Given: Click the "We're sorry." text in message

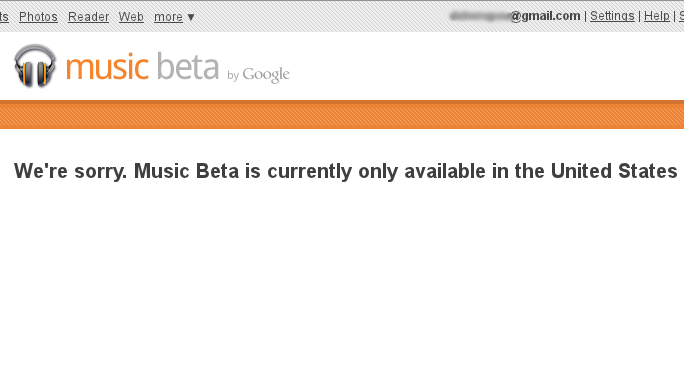Looking at the screenshot, I should pyautogui.click(x=70, y=171).
